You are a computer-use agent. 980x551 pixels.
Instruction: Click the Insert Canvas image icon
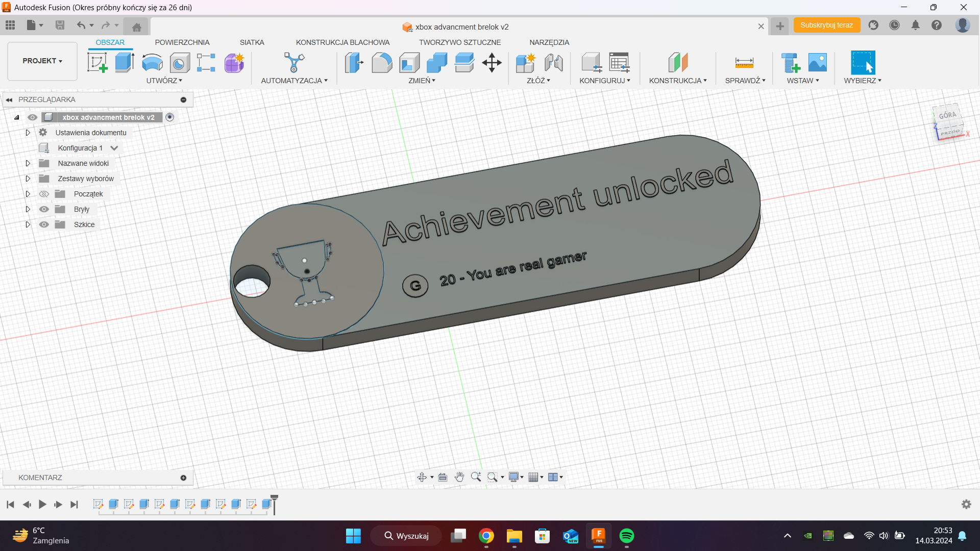pos(818,63)
